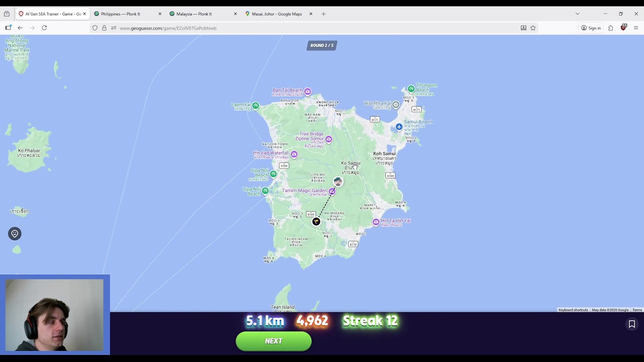Click the Tean Island label
The image size is (644, 362).
click(x=282, y=307)
